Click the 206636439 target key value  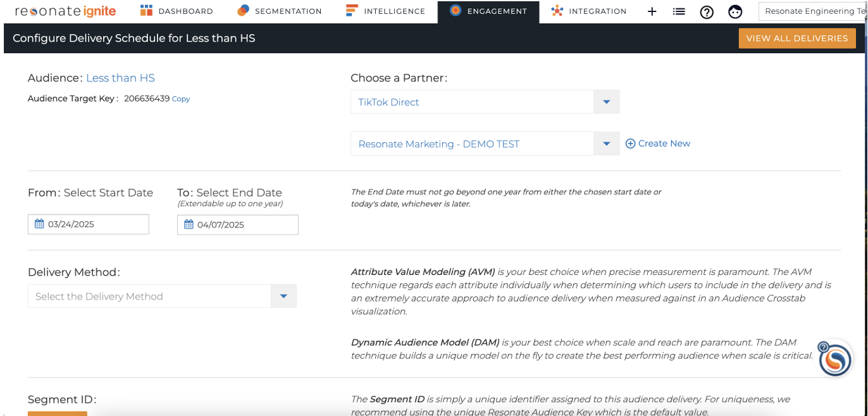click(147, 99)
